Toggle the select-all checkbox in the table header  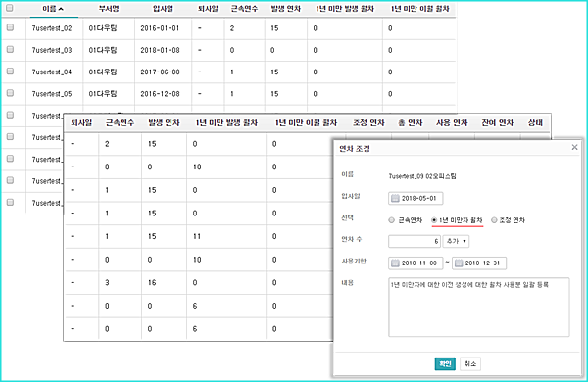coord(10,8)
